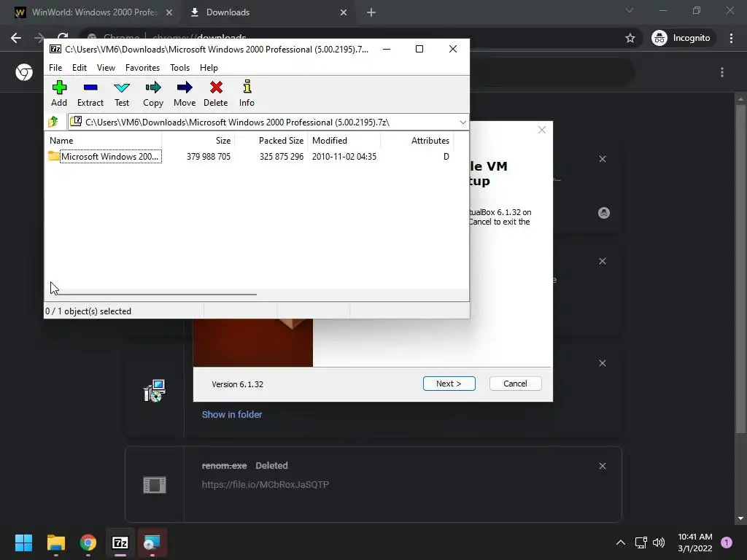The height and width of the screenshot is (560, 747).
Task: Open the 7-Zip View menu
Action: 106,68
